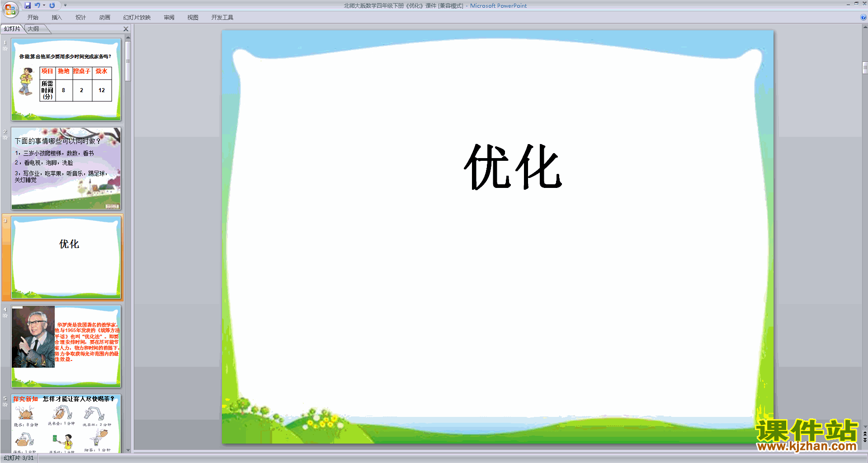Select slide 1 thumbnail with the chores table
868x463 pixels.
(x=66, y=80)
